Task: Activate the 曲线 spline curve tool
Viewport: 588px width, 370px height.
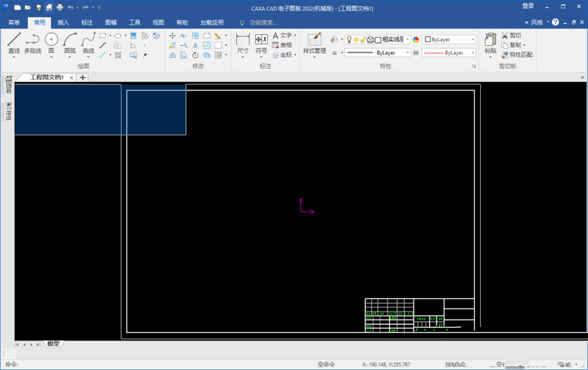Action: click(x=89, y=43)
